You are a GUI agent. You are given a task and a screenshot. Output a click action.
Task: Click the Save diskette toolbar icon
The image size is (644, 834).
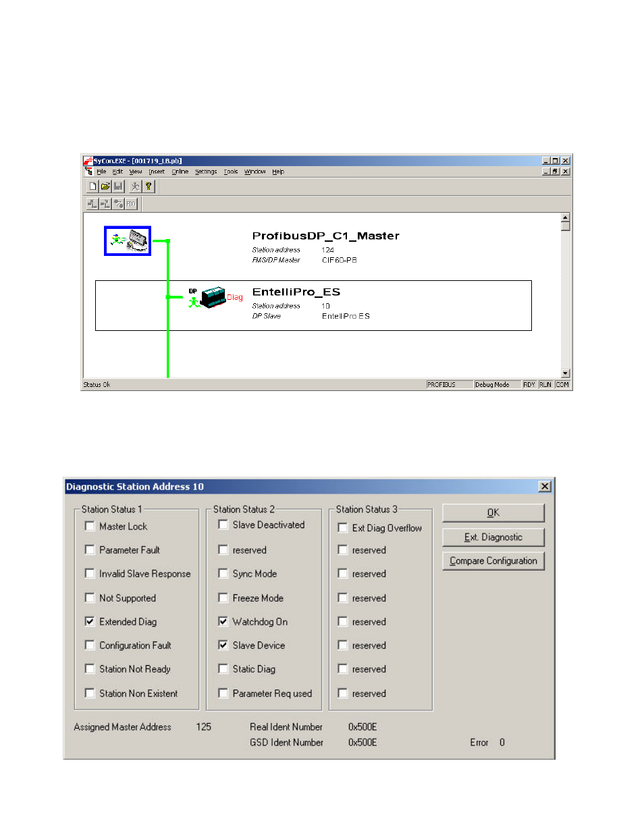118,186
